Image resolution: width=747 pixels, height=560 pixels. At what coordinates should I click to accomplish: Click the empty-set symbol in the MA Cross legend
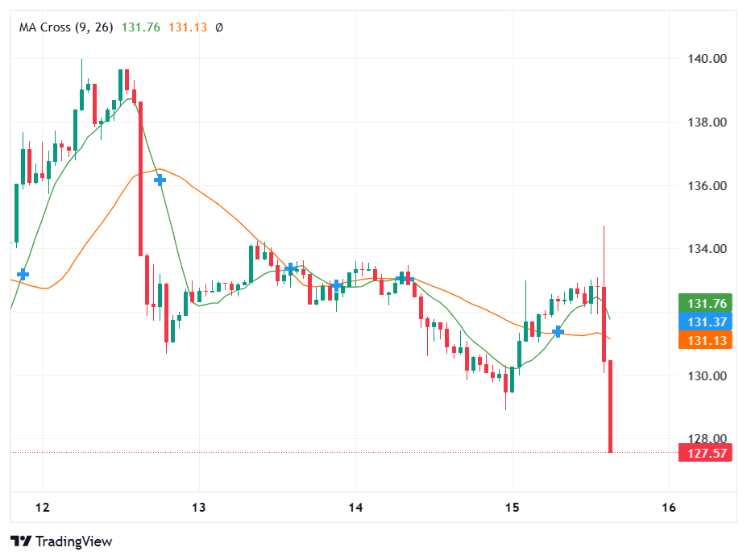click(219, 27)
